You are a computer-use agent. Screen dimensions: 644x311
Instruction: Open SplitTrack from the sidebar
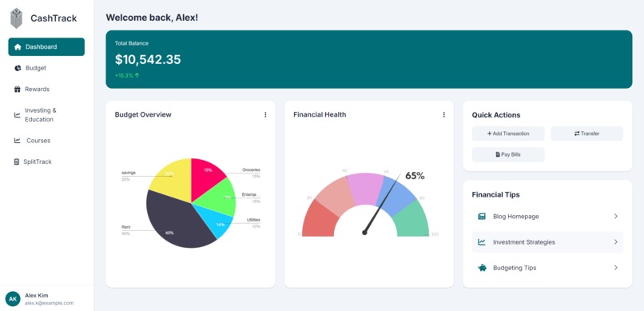(46, 161)
